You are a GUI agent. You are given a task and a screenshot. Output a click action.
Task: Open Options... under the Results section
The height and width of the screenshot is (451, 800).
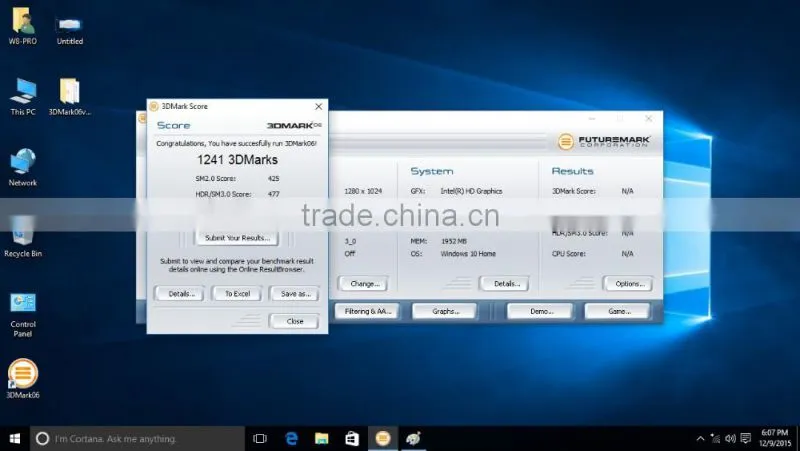click(628, 284)
